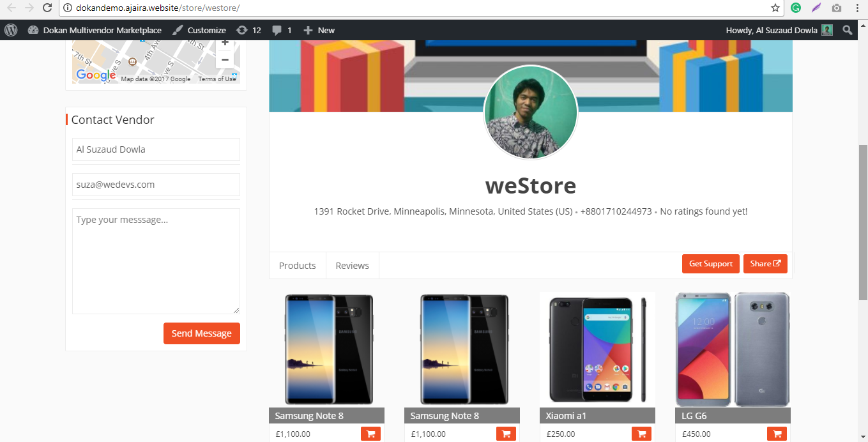Click the No ratings found yet text
The image size is (868, 442).
pos(703,211)
